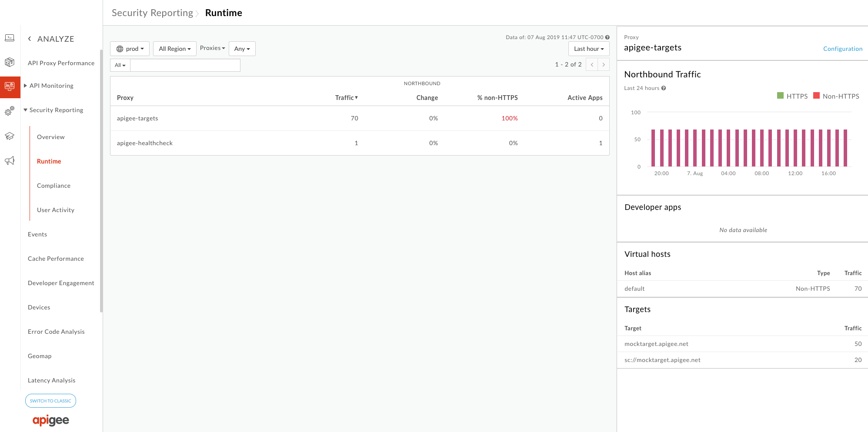Click the Runtime page title
Image resolution: width=868 pixels, height=432 pixels.
(x=224, y=13)
